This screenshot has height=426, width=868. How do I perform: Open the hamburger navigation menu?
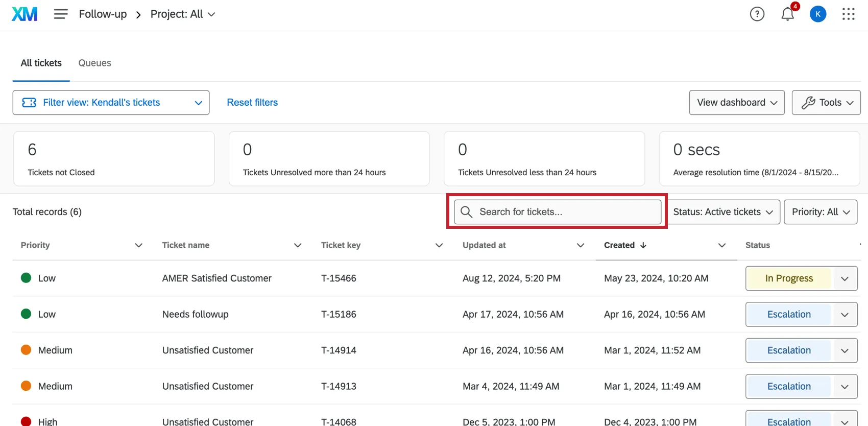[61, 14]
